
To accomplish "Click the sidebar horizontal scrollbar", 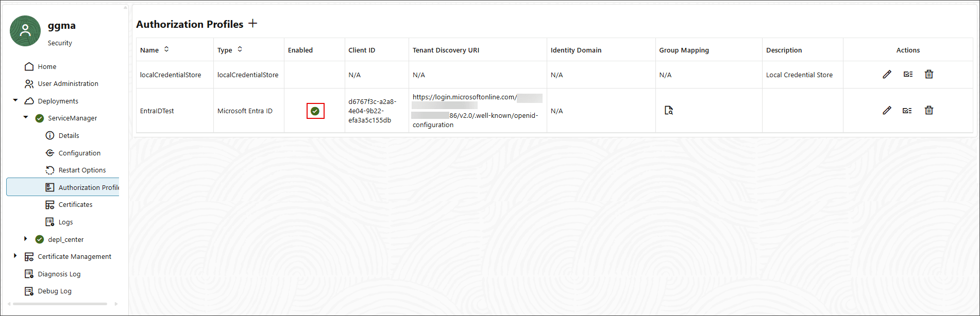I will point(60,304).
